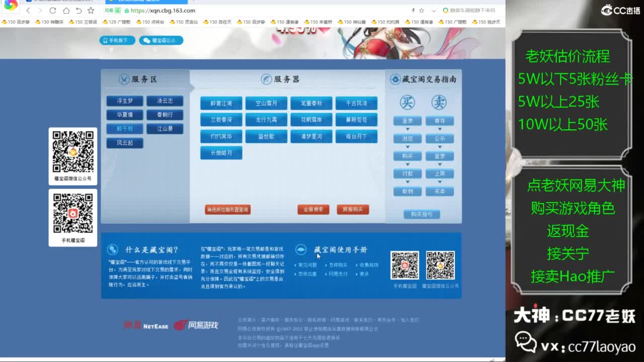Bookmark this page with the star icon
Viewport: 644px width, 362px height.
tap(91, 11)
